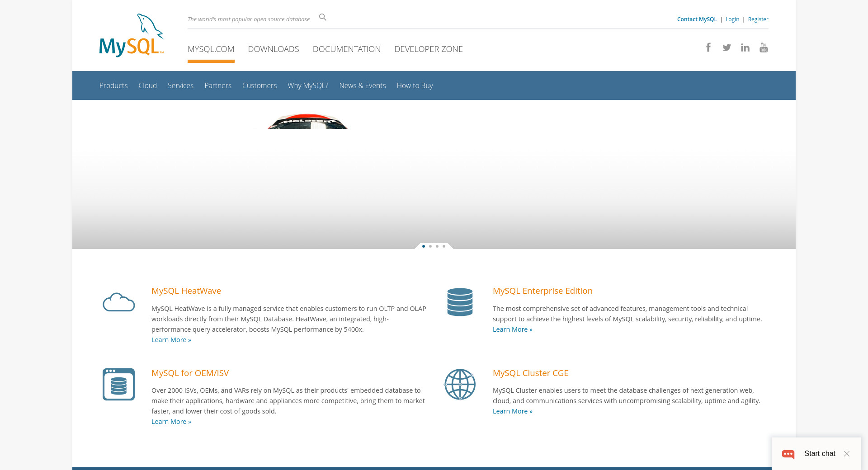Click the Cluster CGE globe icon
Image resolution: width=868 pixels, height=470 pixels.
click(460, 385)
